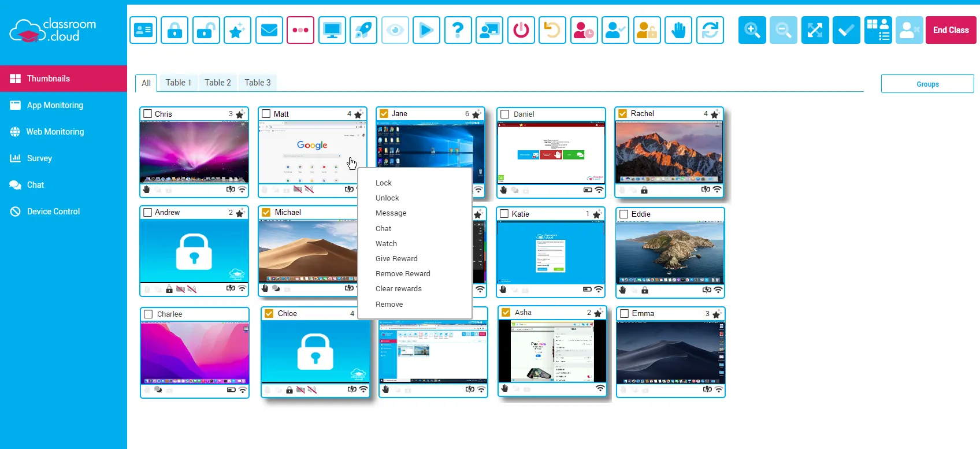
Task: Tick the checkbox next to Charlee
Action: 149,314
